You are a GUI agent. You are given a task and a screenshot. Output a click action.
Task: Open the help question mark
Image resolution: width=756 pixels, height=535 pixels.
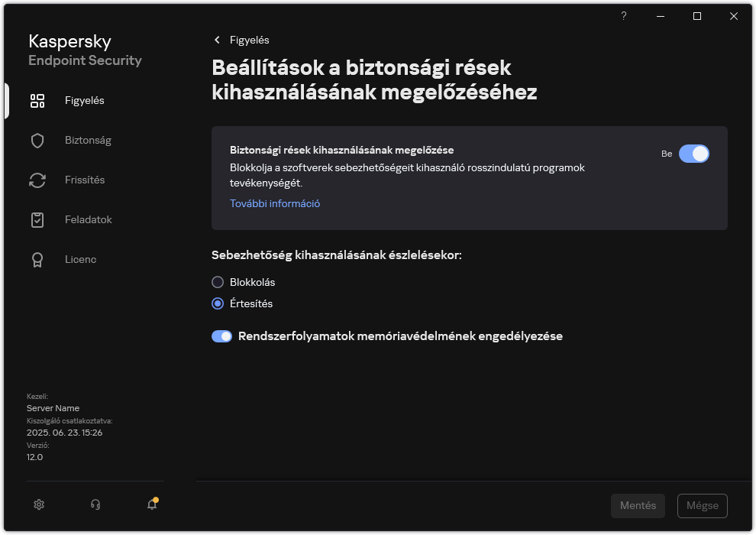point(623,16)
